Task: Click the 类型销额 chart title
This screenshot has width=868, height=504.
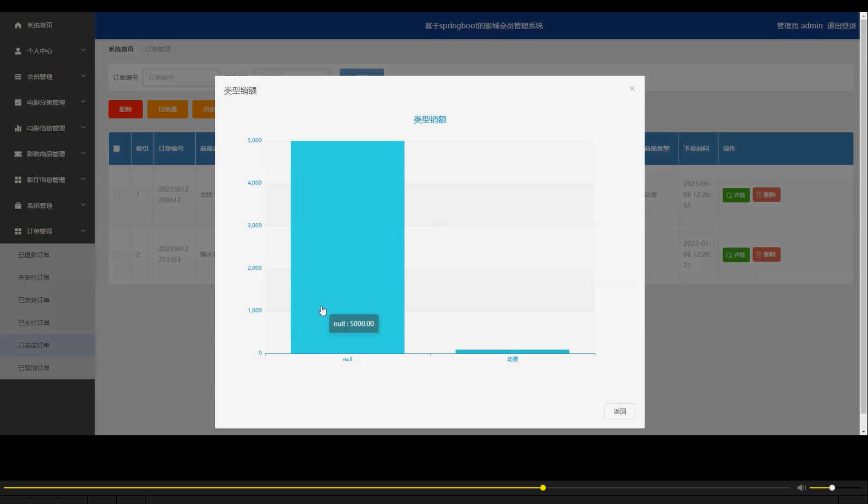Action: coord(430,120)
